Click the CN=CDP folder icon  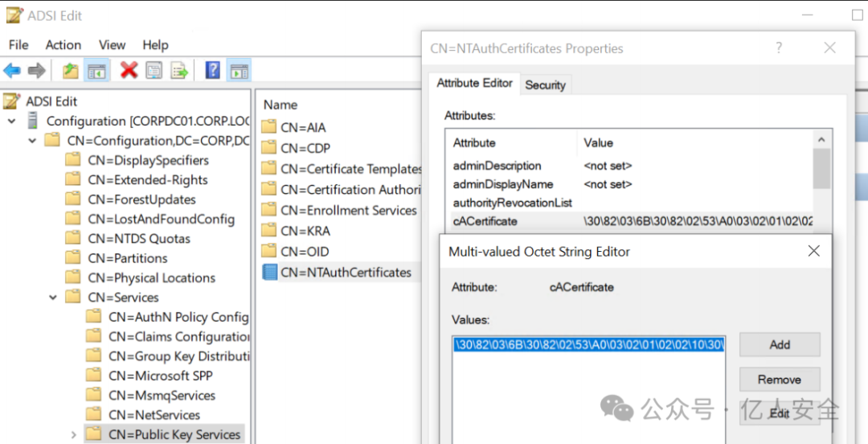point(269,147)
